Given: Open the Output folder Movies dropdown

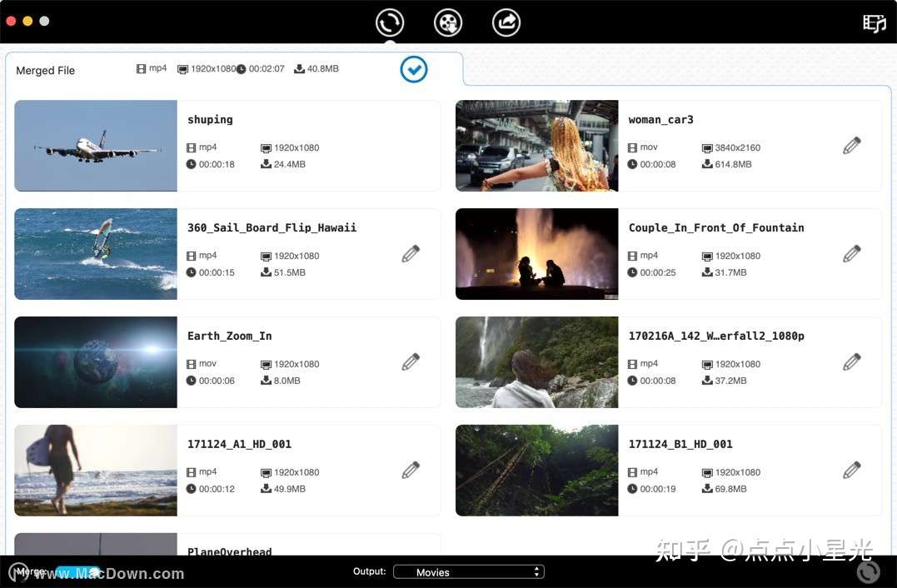Looking at the screenshot, I should click(469, 572).
